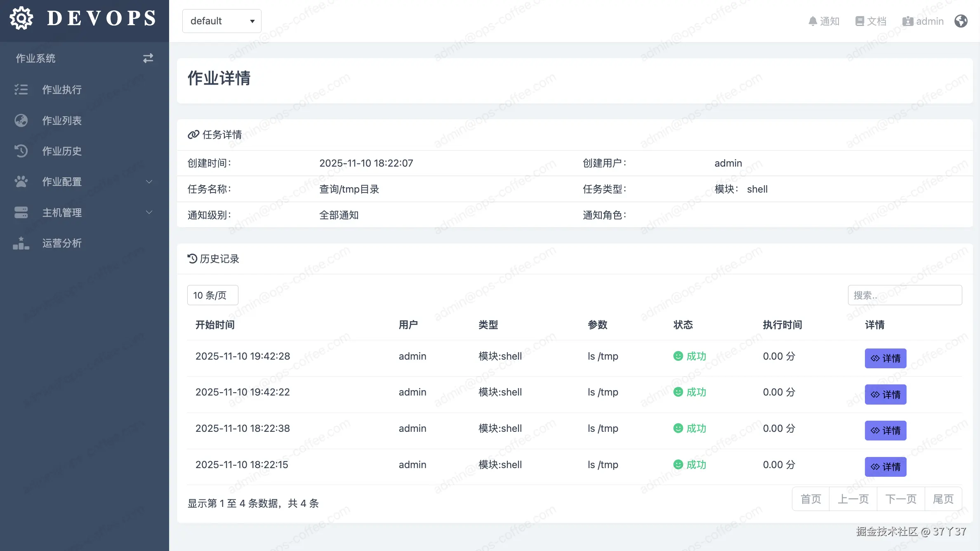Click 详情 button for 19:42:28 record

coord(885,358)
